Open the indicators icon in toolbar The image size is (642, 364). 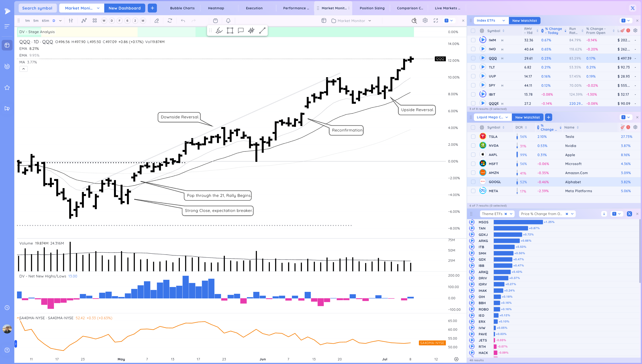click(x=84, y=21)
